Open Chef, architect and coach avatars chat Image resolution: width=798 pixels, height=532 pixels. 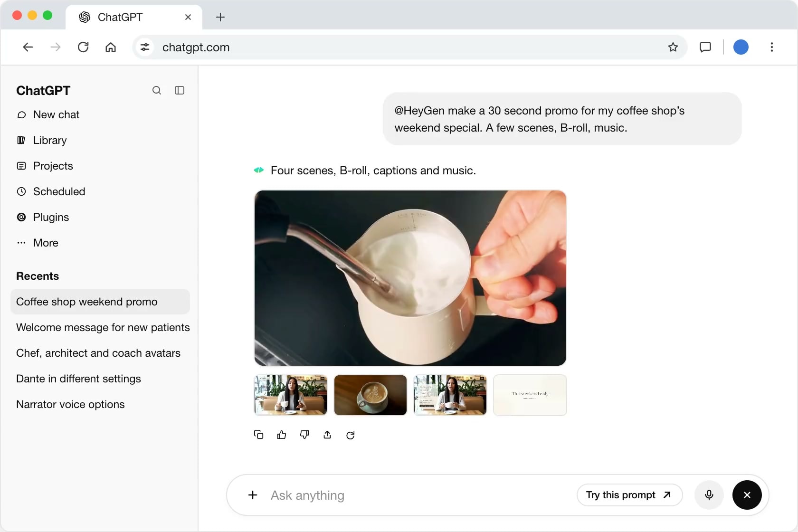(x=98, y=353)
